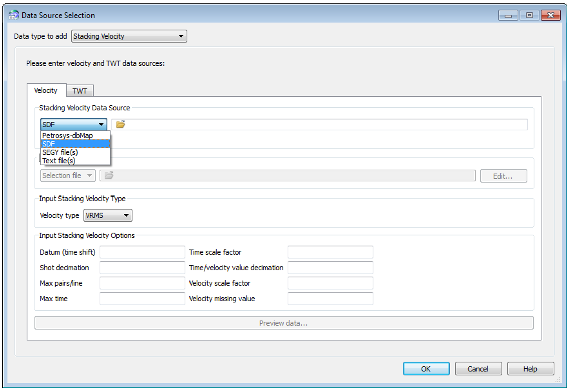Viewport: 570px width, 392px height.
Task: Click the folder browse icon beside SDF
Action: (120, 124)
